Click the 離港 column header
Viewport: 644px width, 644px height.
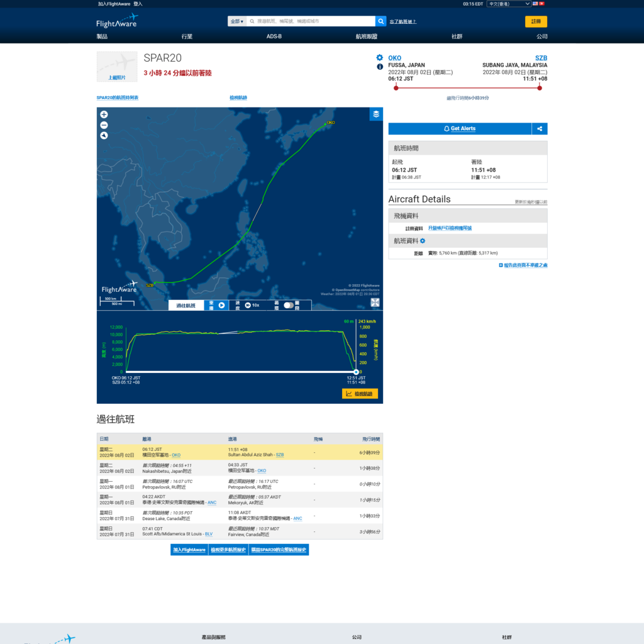(147, 439)
